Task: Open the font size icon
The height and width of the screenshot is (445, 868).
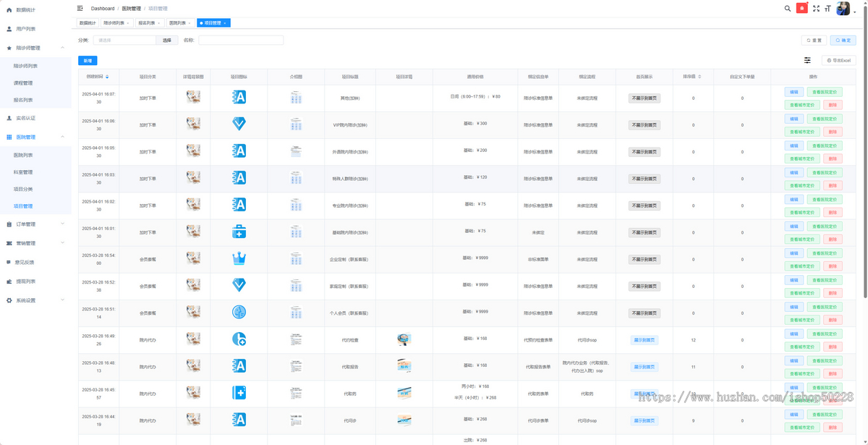Action: (828, 9)
